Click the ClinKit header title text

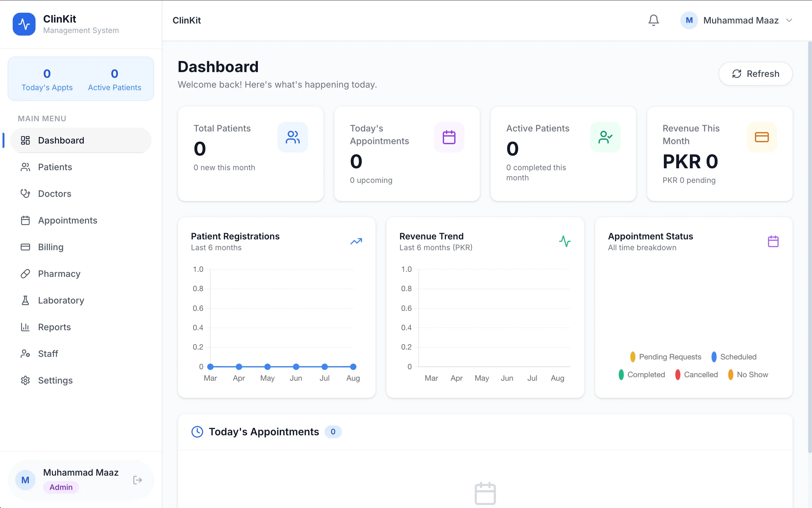187,21
